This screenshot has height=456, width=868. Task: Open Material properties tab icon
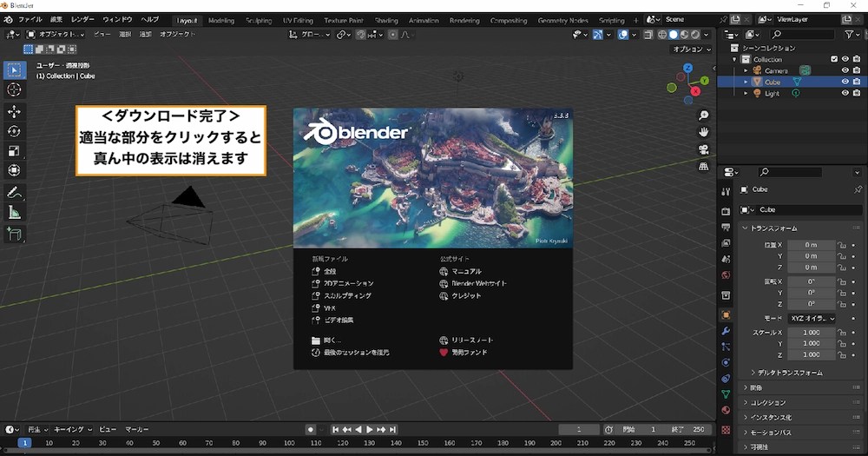pos(726,411)
